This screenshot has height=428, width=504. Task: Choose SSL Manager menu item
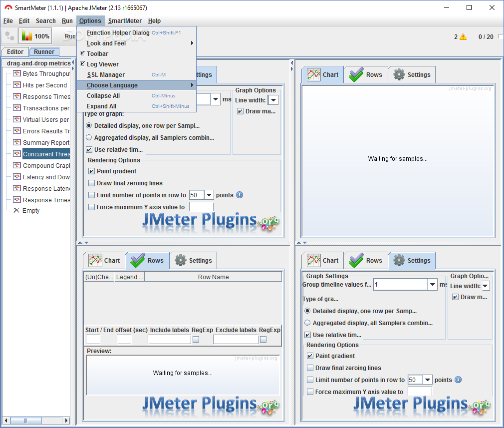coord(136,74)
